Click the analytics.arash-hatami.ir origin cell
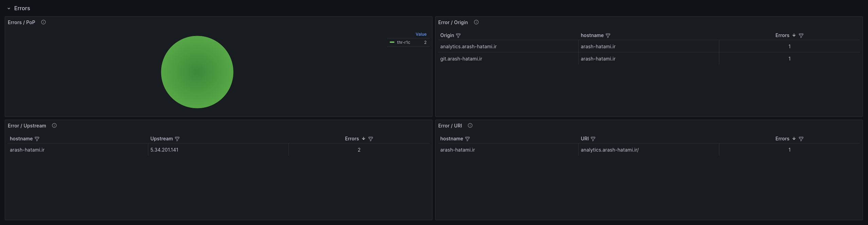This screenshot has height=225, width=868. (x=468, y=47)
